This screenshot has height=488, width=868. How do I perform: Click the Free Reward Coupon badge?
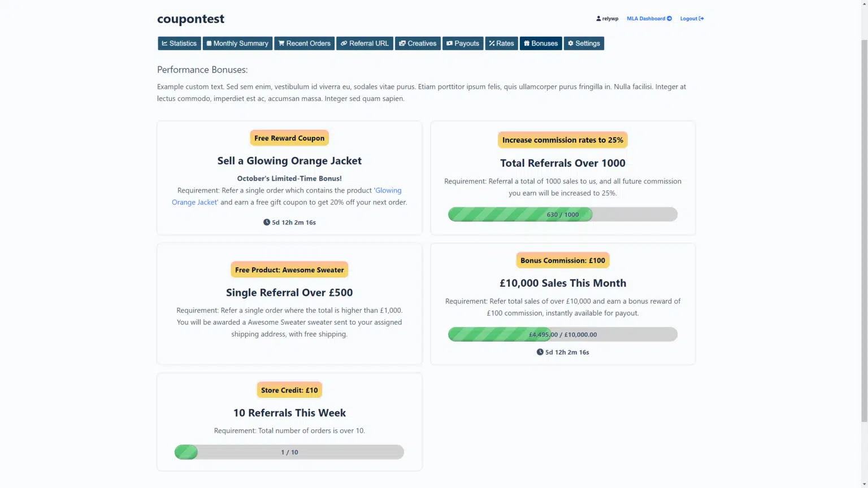(289, 138)
